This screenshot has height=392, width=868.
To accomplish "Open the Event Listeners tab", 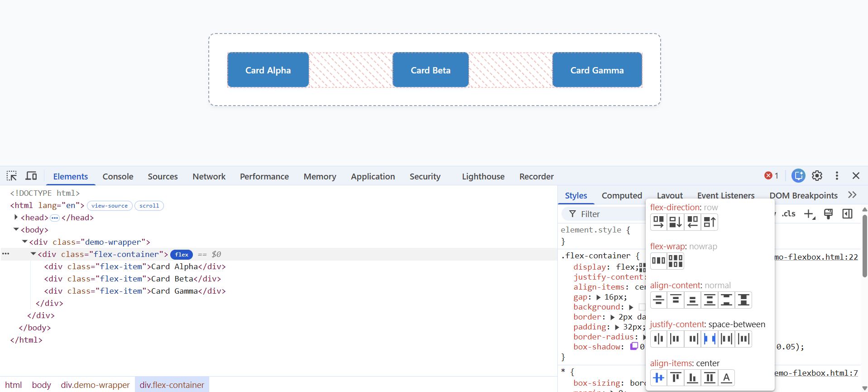I will tap(726, 195).
